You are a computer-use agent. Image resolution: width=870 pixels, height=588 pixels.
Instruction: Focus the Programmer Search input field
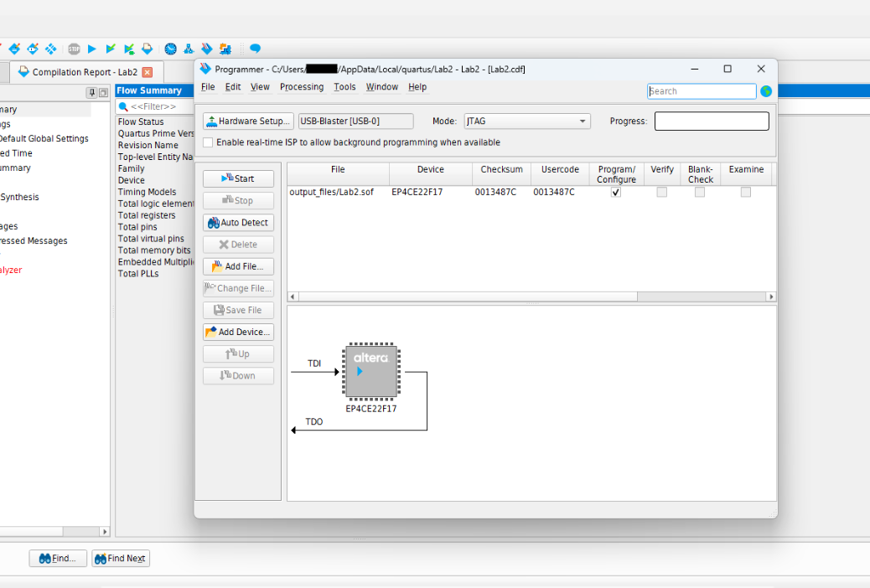[x=702, y=91]
